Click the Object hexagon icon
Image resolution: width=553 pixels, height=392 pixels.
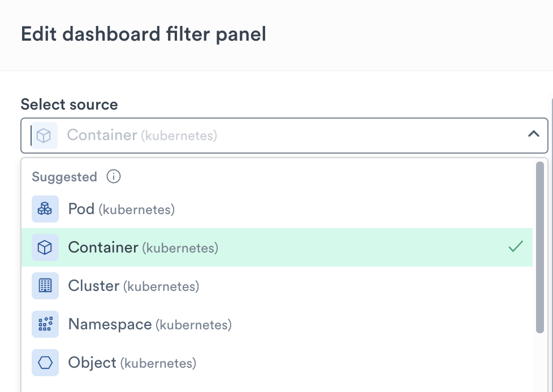pyautogui.click(x=45, y=363)
